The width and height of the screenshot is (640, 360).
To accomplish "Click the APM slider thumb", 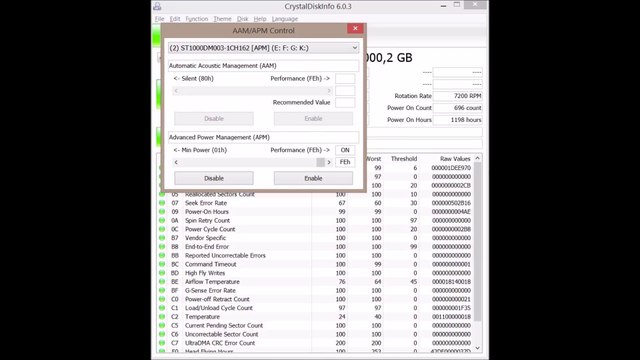I will (320, 162).
